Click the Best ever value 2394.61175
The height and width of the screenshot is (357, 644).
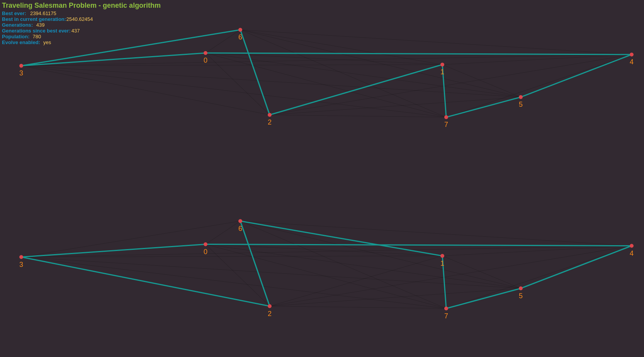tap(43, 14)
